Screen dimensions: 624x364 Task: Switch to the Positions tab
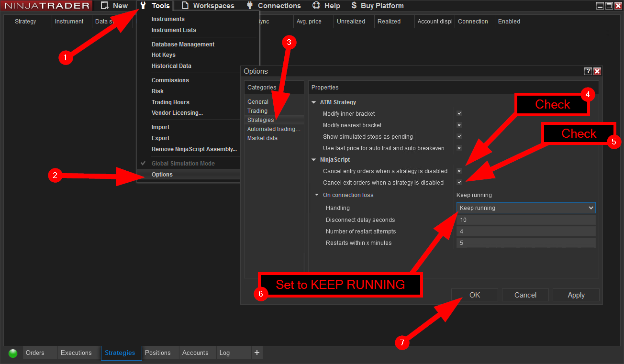[x=157, y=353]
